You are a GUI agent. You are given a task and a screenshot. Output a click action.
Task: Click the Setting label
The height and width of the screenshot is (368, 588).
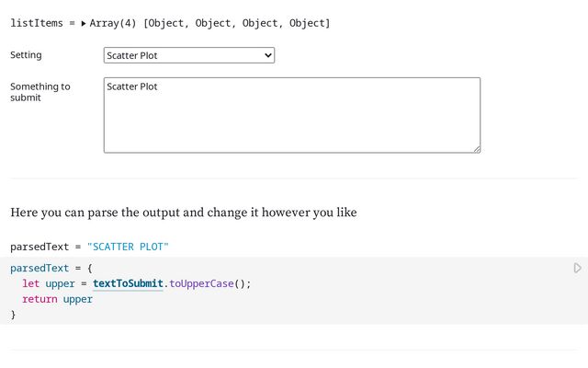(26, 55)
